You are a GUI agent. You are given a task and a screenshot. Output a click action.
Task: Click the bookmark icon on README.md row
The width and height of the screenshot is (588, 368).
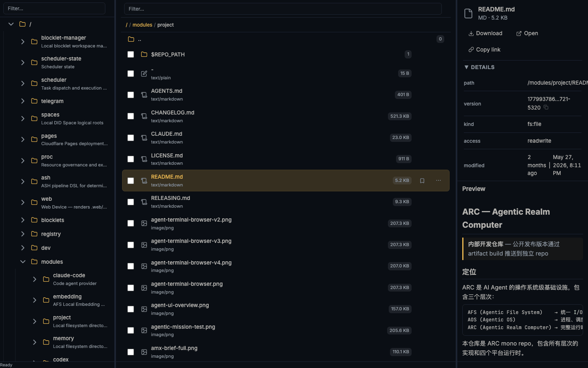click(x=422, y=181)
